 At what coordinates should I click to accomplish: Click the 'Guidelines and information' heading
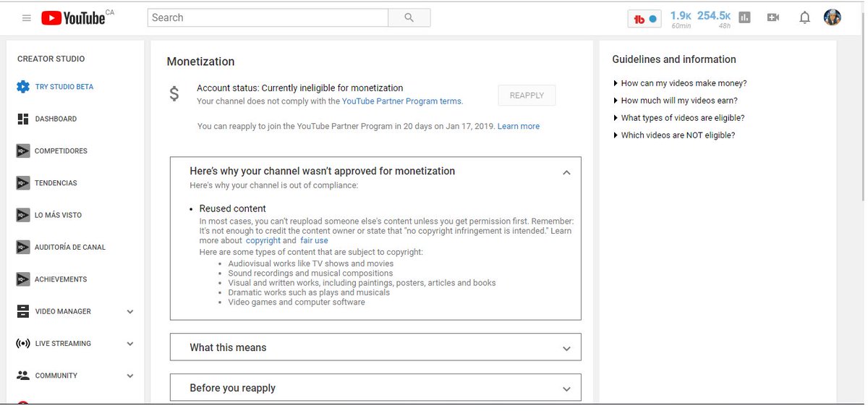coord(674,59)
